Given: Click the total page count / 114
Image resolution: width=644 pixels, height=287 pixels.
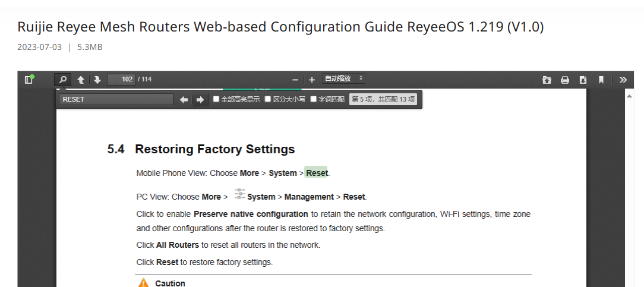Looking at the screenshot, I should [x=144, y=79].
